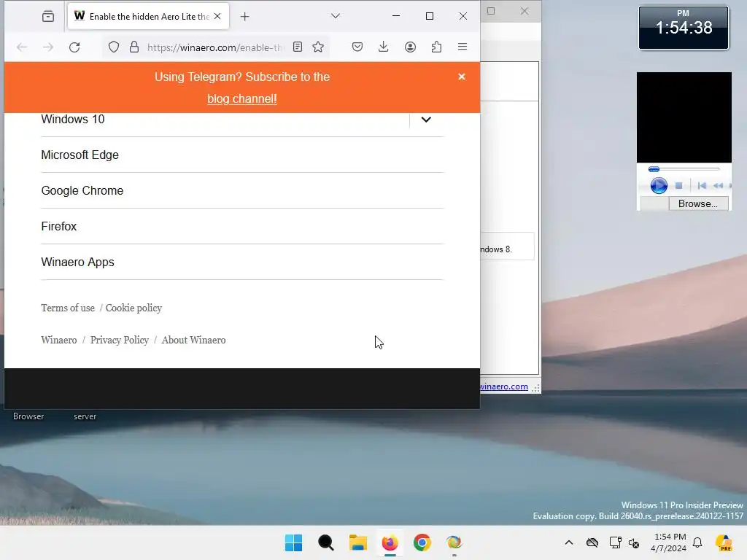This screenshot has height=560, width=747.
Task: Click Browse button in media gadget
Action: coord(698,204)
